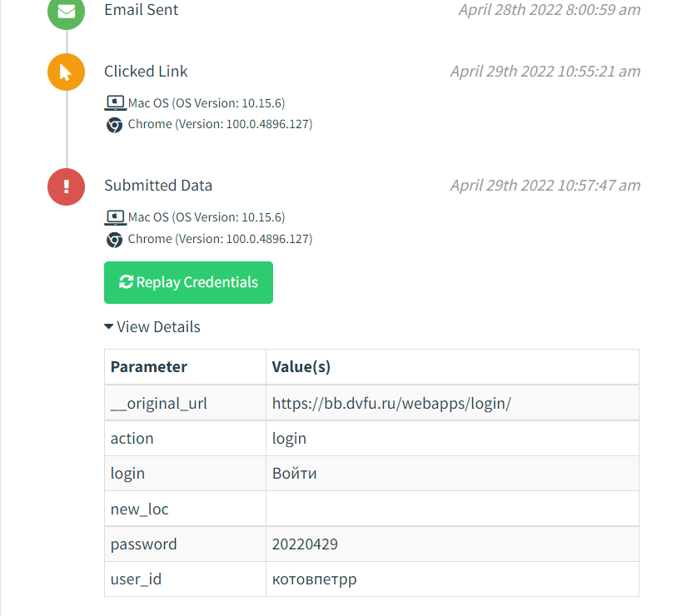
Task: Select the Mac OS icon under Submitted Data
Action: (114, 216)
